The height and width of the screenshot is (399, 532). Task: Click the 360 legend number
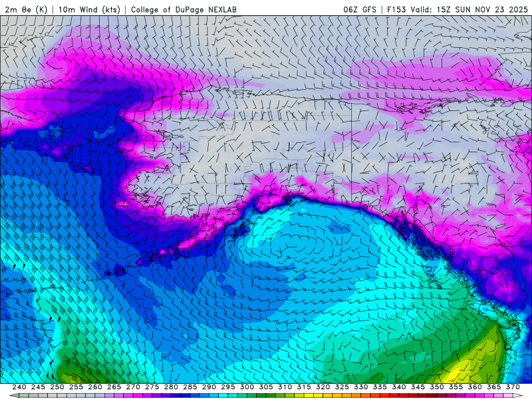click(x=475, y=387)
